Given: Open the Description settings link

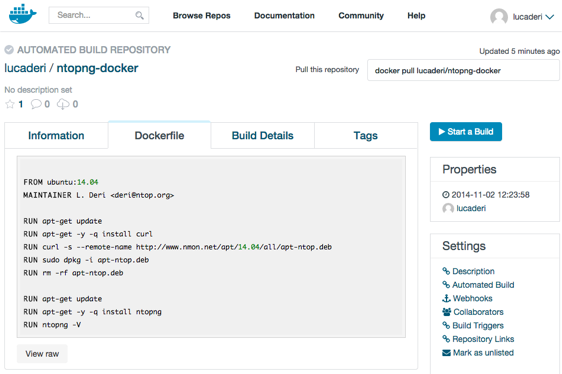Looking at the screenshot, I should pos(473,271).
